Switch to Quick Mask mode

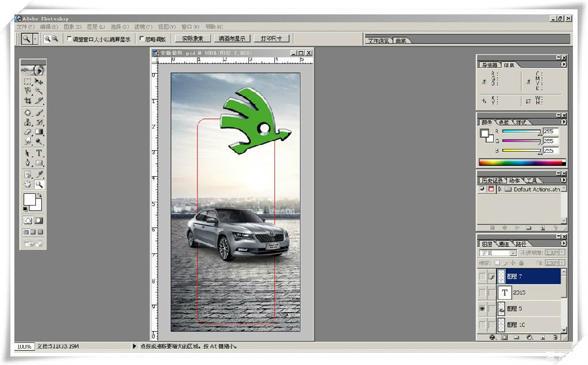(x=39, y=221)
